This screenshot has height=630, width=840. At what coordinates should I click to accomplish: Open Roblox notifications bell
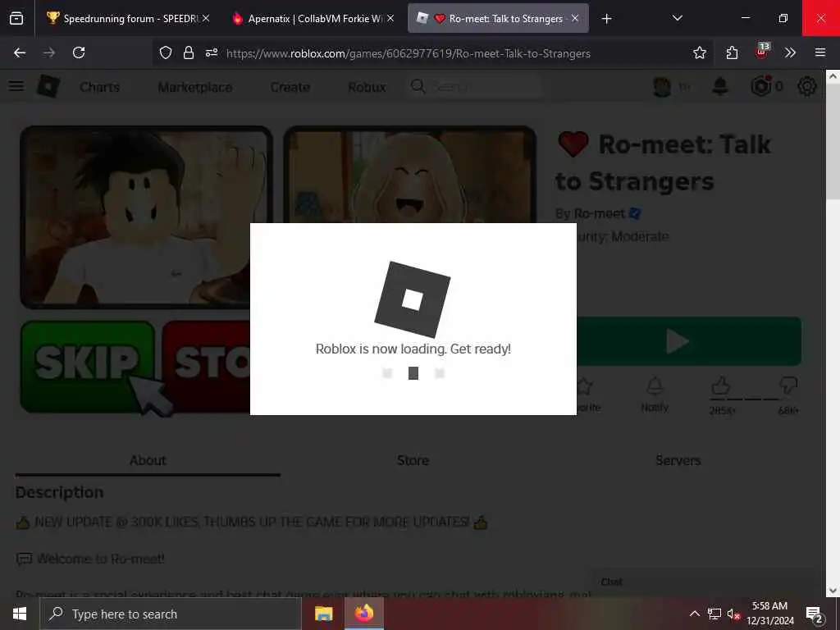point(720,86)
